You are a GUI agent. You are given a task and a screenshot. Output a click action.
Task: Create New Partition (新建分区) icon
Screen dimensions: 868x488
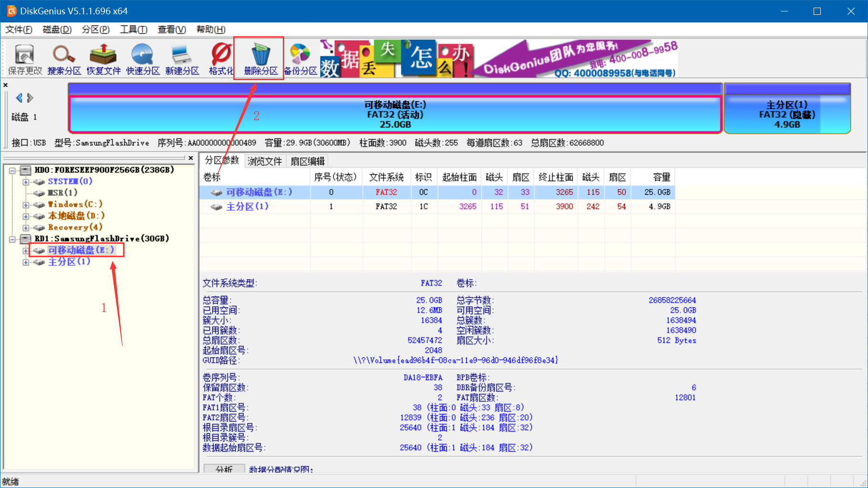(x=182, y=60)
